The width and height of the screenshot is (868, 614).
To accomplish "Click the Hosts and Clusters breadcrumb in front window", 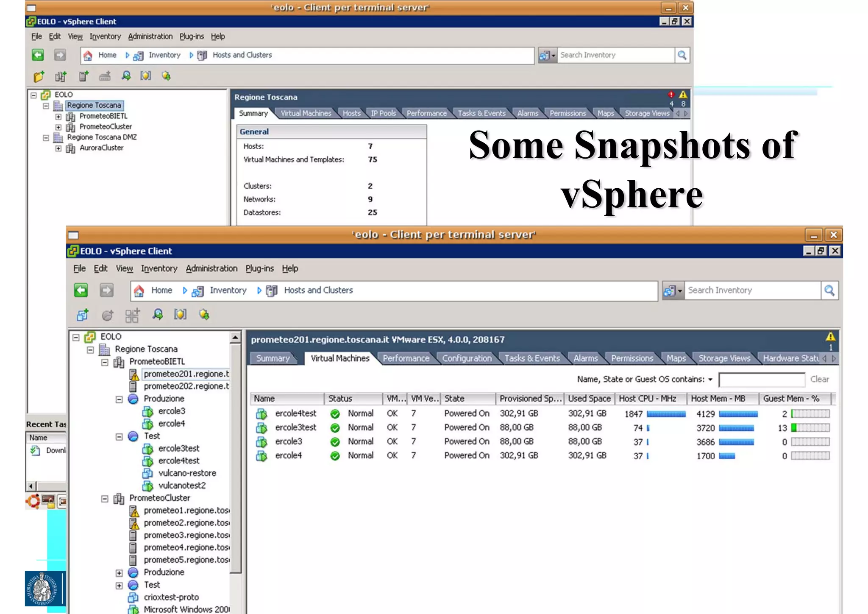I will (318, 290).
